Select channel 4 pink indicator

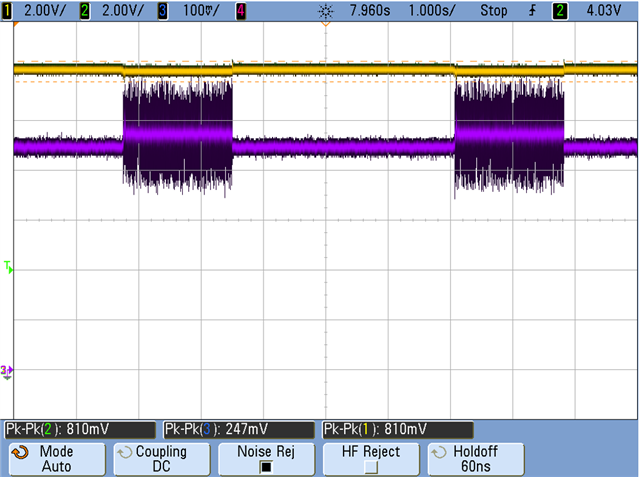[x=241, y=11]
